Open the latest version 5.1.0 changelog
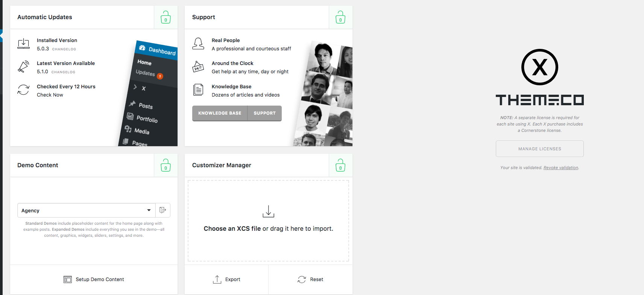The height and width of the screenshot is (295, 644). pyautogui.click(x=63, y=72)
